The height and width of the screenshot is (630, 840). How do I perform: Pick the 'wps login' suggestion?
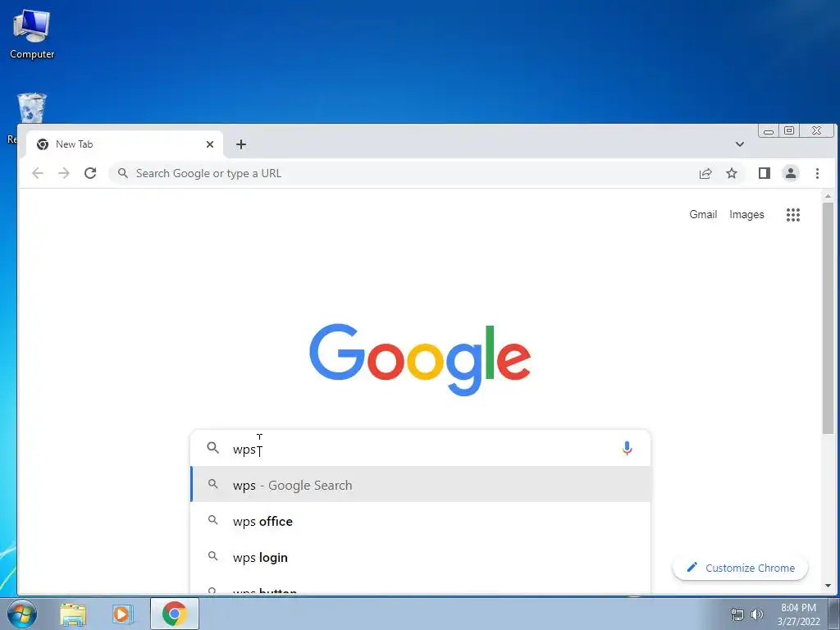click(x=421, y=557)
